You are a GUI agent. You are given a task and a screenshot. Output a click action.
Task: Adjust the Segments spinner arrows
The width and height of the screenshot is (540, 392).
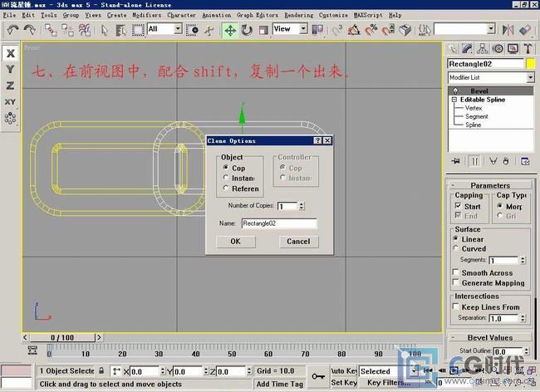[523, 260]
